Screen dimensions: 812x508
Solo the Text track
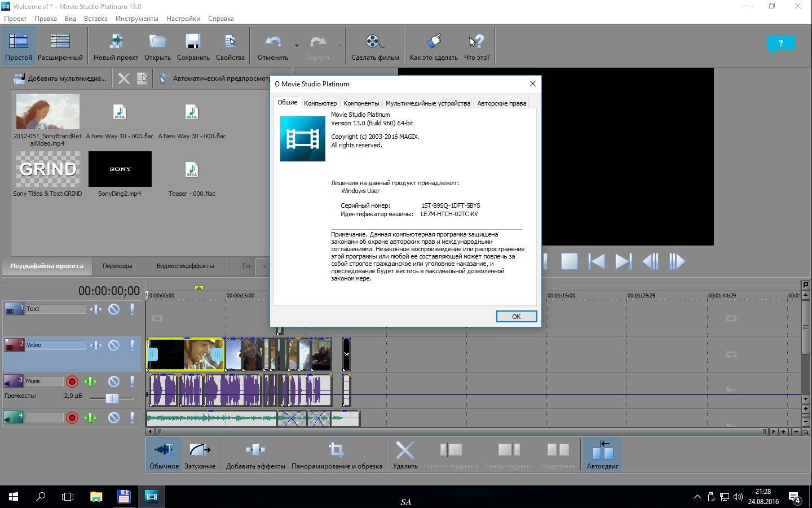tap(133, 309)
